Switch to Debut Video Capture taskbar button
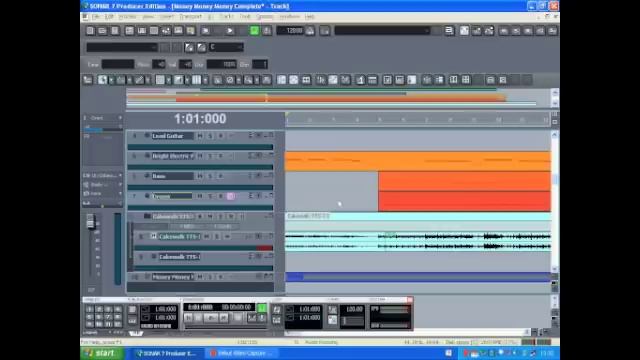The image size is (640, 360). tap(241, 353)
